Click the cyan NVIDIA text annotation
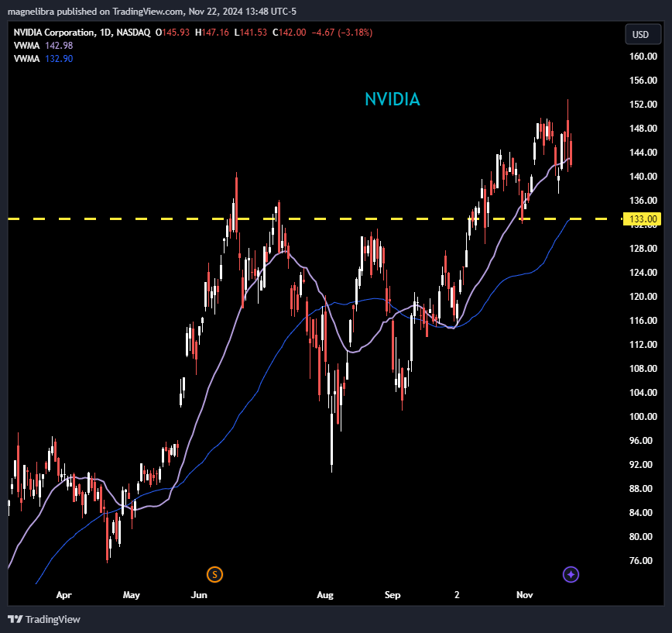 [393, 99]
